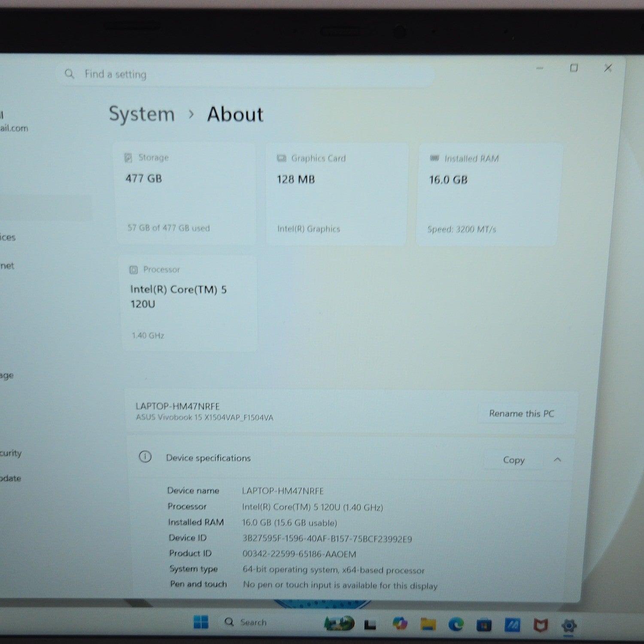Open the sidebar item ending in 'ices'

(8, 237)
